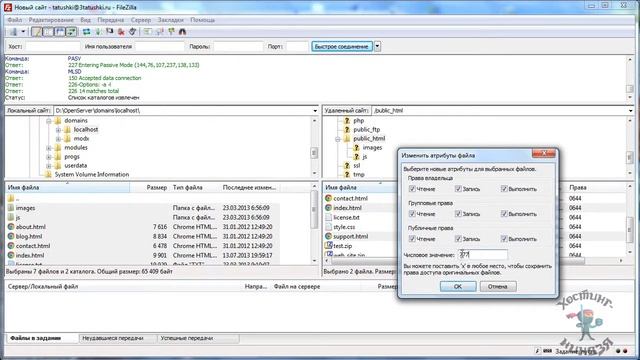Uncheck public Выполнить permission checkbox
This screenshot has height=360, width=640.
click(504, 239)
